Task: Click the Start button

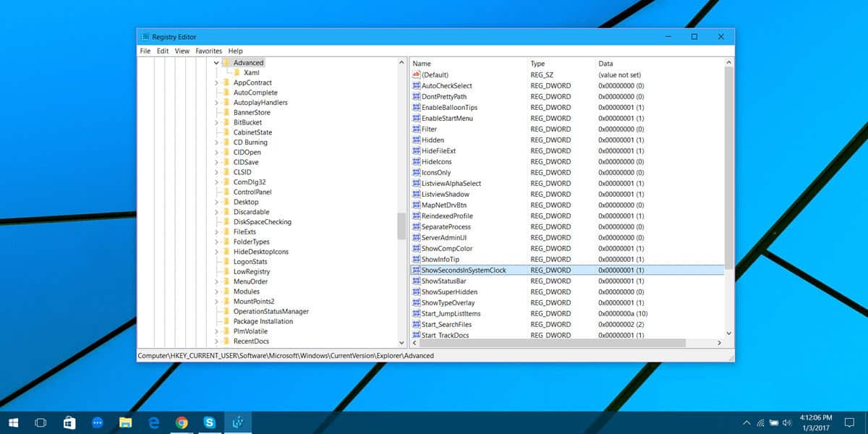Action: [14, 422]
